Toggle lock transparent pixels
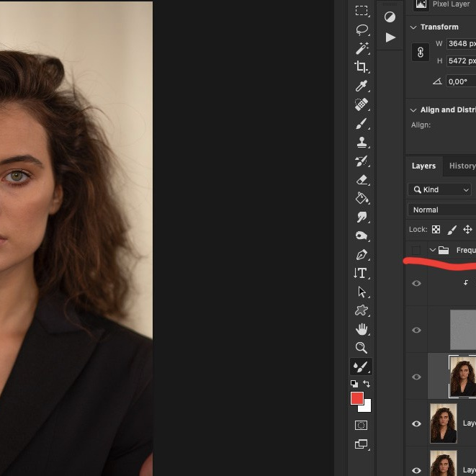 [436, 230]
